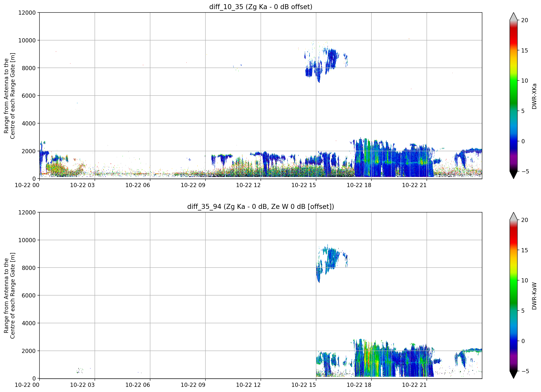Viewport: 541px width, 392px height.
Task: Click the 10000 range tick on top plot
Action: pyautogui.click(x=27, y=41)
